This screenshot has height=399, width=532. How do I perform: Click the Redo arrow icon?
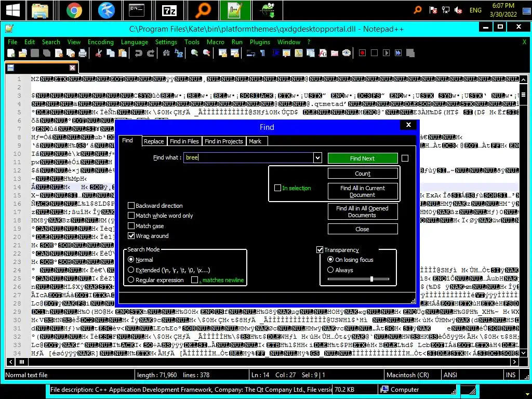(x=150, y=53)
